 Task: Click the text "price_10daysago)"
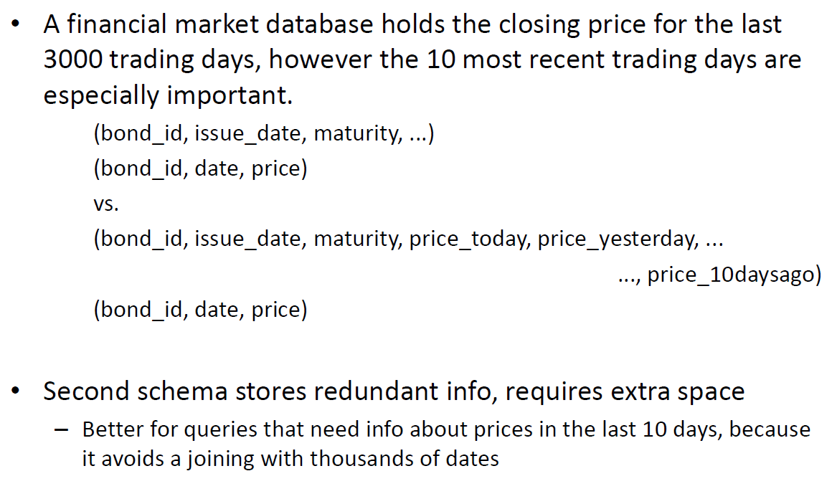(734, 275)
